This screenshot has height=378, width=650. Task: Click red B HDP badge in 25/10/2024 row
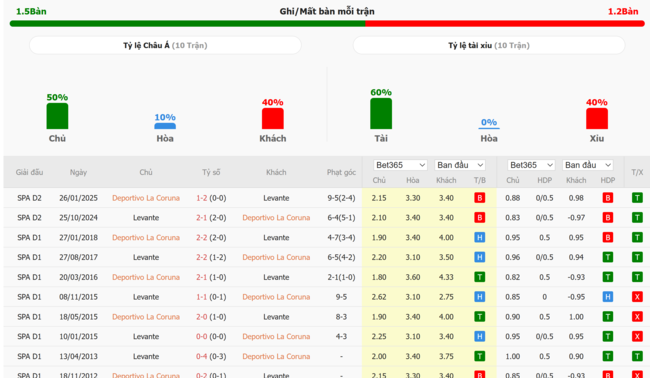click(x=608, y=218)
